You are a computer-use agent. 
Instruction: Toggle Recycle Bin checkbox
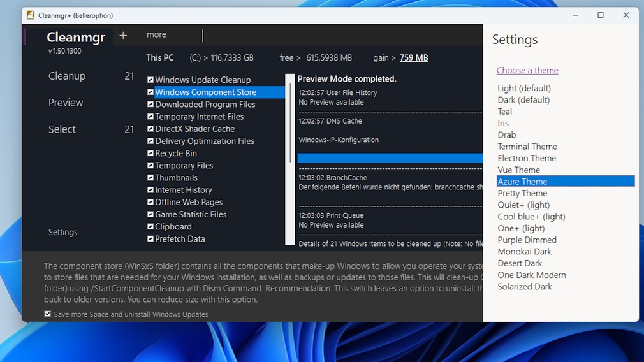(150, 153)
